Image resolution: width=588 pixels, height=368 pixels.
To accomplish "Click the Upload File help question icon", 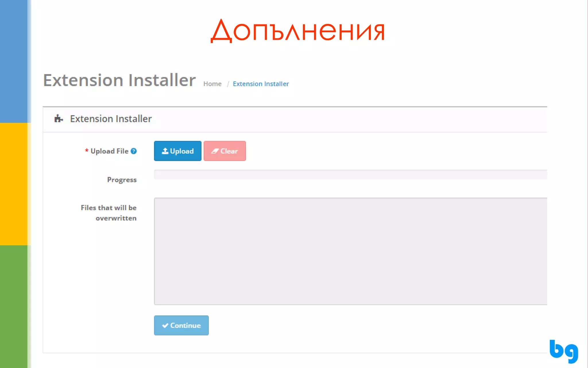I will click(134, 151).
